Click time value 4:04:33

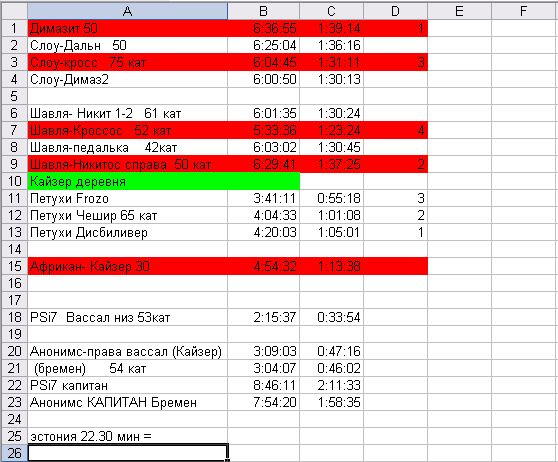(275, 215)
